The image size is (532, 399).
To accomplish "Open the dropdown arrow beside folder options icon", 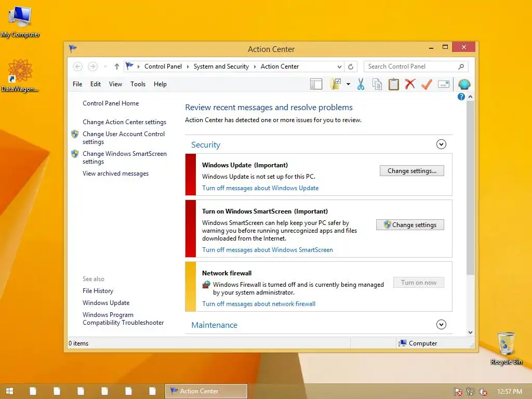I will (x=348, y=84).
